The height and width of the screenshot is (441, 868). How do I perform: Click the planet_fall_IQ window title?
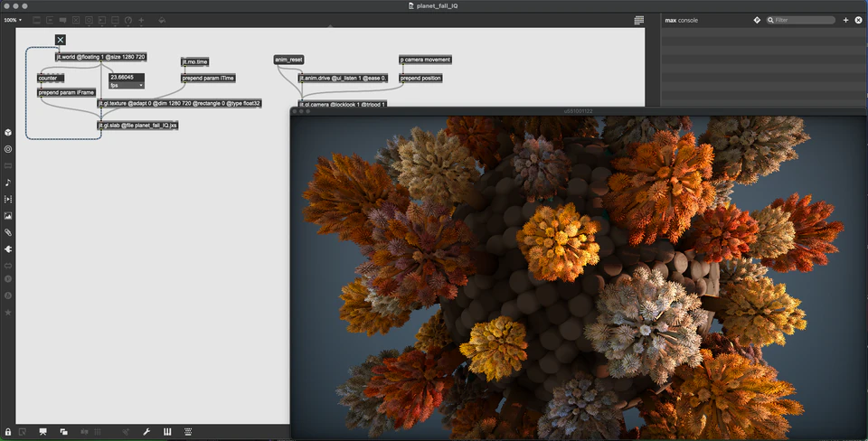click(x=438, y=5)
